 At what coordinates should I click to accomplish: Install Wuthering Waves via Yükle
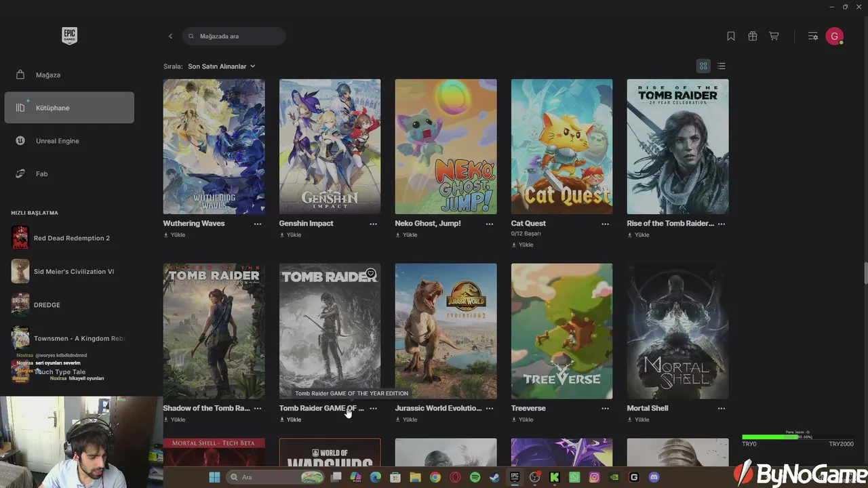click(174, 235)
